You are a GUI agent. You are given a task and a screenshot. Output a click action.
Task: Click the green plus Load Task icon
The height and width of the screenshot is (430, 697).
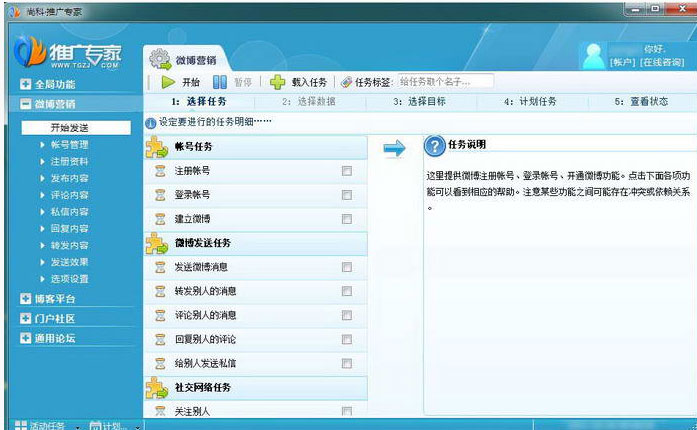[x=277, y=82]
